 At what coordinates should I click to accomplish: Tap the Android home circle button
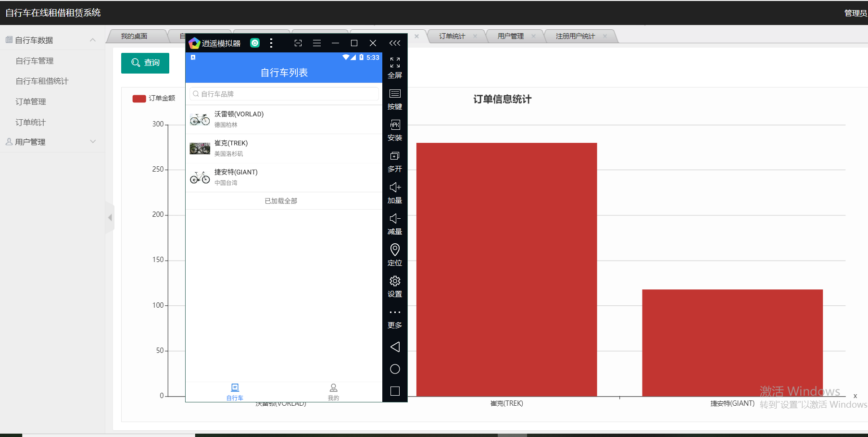click(x=395, y=369)
